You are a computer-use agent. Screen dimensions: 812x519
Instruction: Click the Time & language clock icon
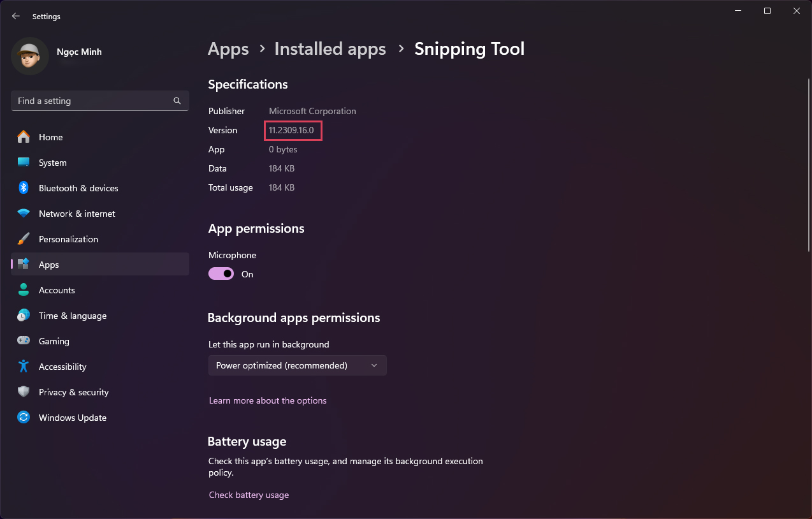pos(24,316)
